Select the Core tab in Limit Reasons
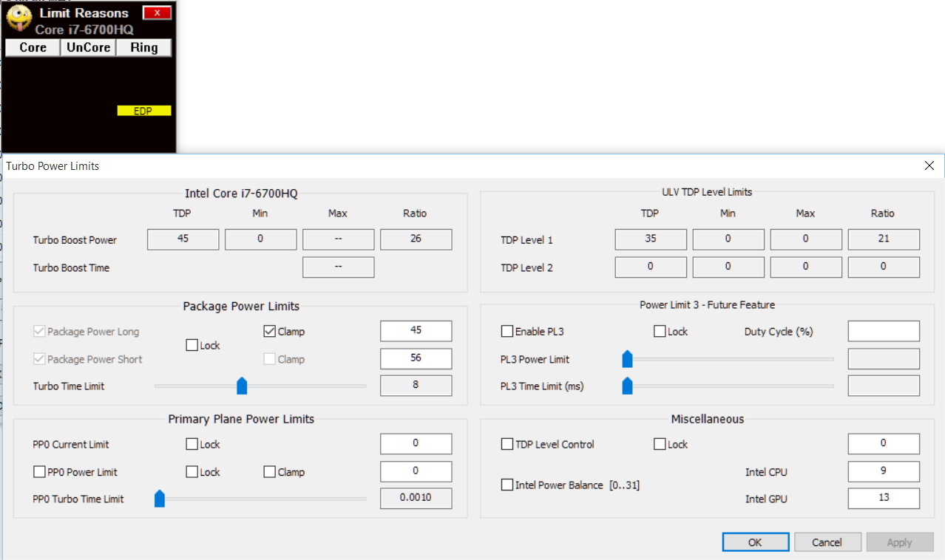The width and height of the screenshot is (945, 560). 33,47
